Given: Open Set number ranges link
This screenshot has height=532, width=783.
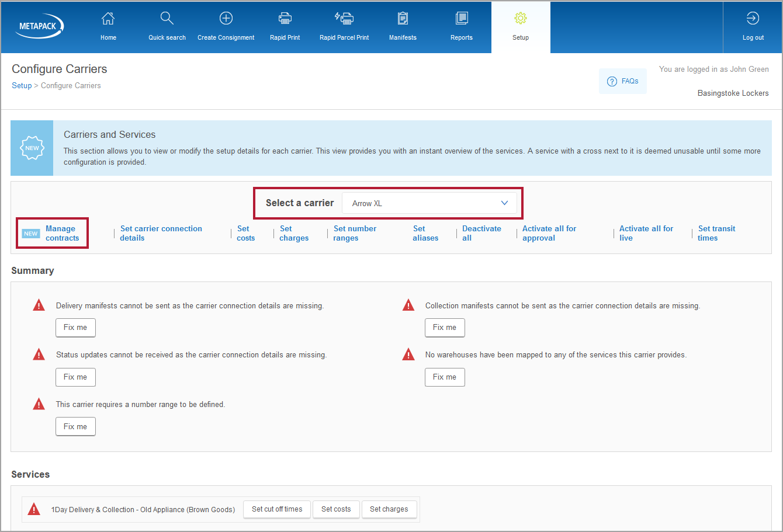Looking at the screenshot, I should [355, 233].
